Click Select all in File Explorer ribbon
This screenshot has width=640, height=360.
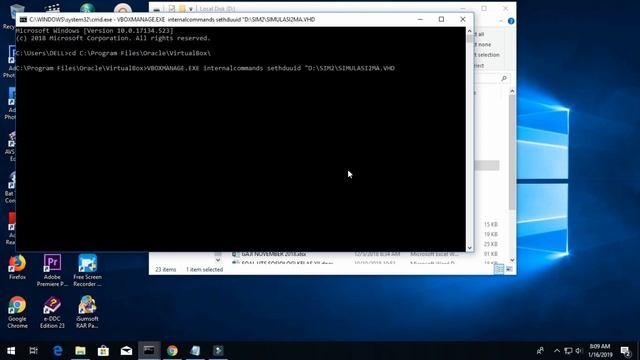tap(480, 35)
